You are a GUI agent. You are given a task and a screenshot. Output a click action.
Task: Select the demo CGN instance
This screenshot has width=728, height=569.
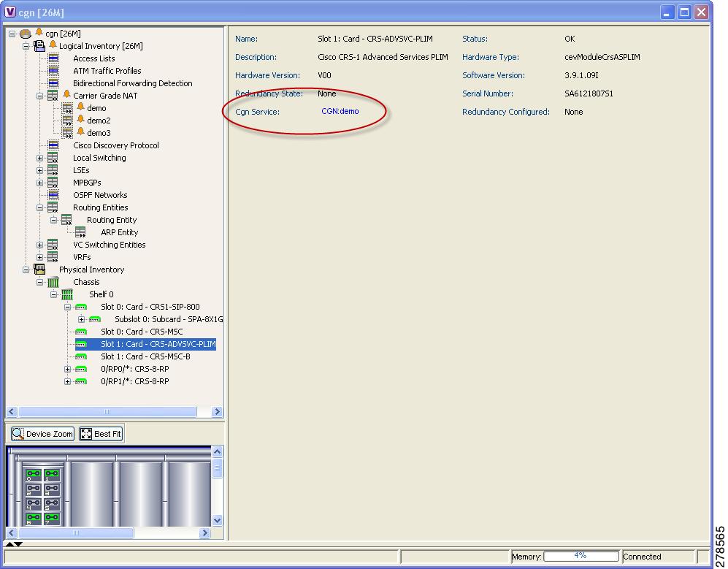click(96, 108)
